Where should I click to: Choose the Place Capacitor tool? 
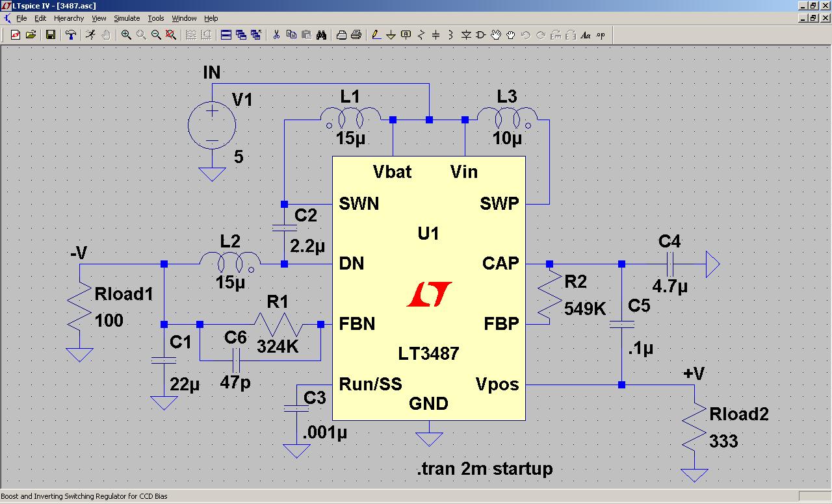(436, 35)
